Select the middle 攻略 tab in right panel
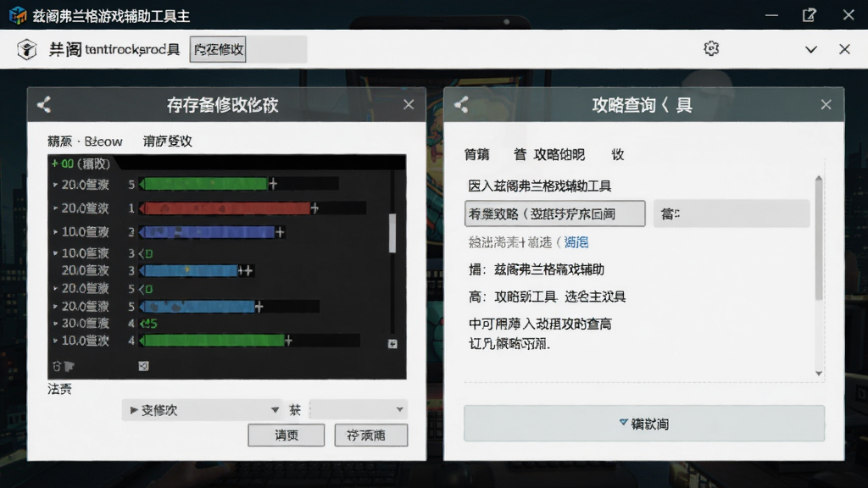The width and height of the screenshot is (868, 488). 549,154
